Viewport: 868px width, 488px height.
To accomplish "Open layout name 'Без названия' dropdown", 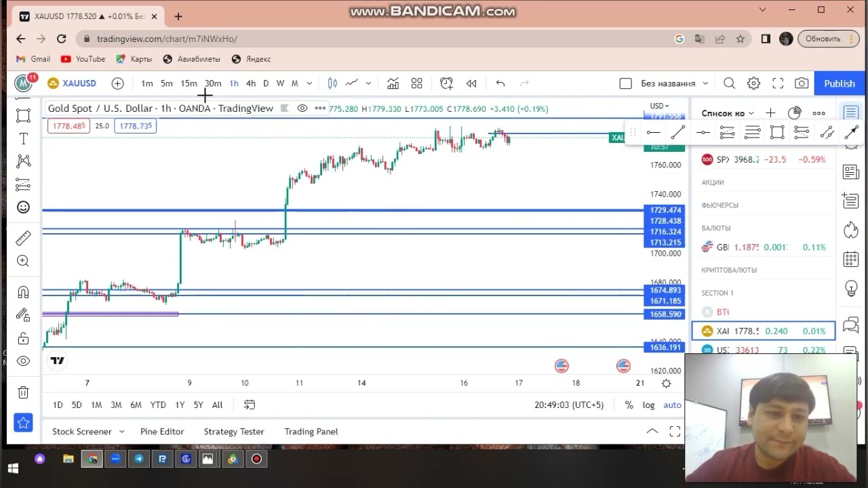I will tap(674, 83).
